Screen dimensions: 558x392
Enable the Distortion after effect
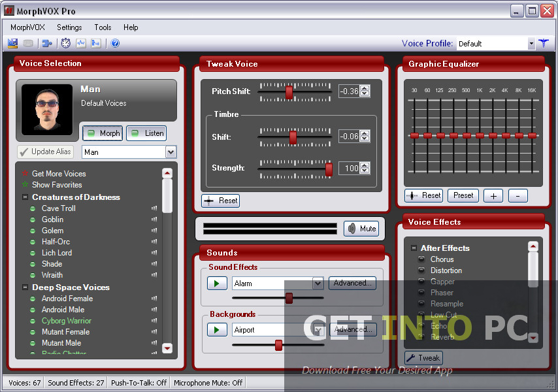[421, 270]
